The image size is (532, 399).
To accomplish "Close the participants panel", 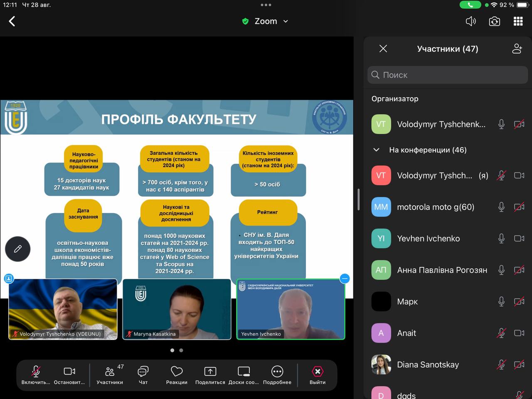I will coord(383,49).
